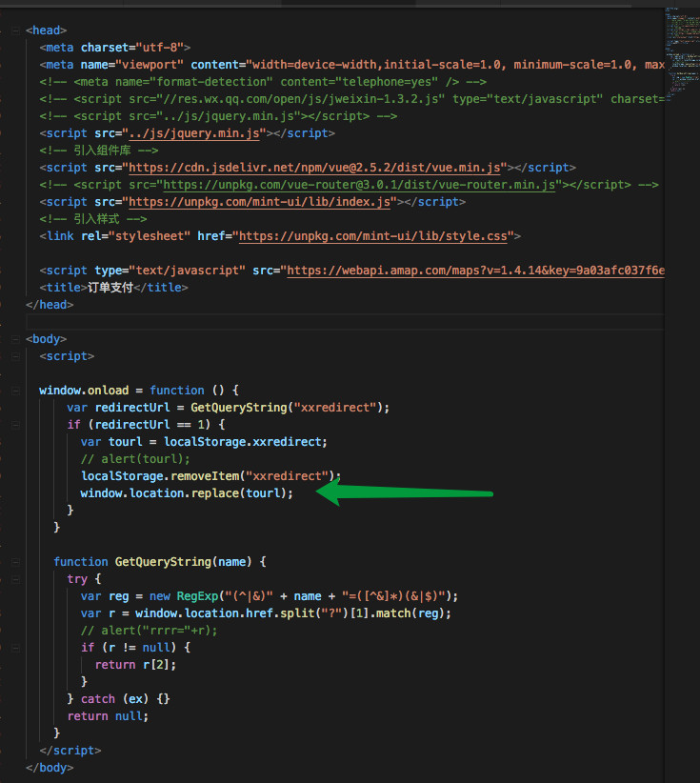This screenshot has width=700, height=783.
Task: Open the commented vue-router.min.js unpkg link
Action: click(x=359, y=185)
